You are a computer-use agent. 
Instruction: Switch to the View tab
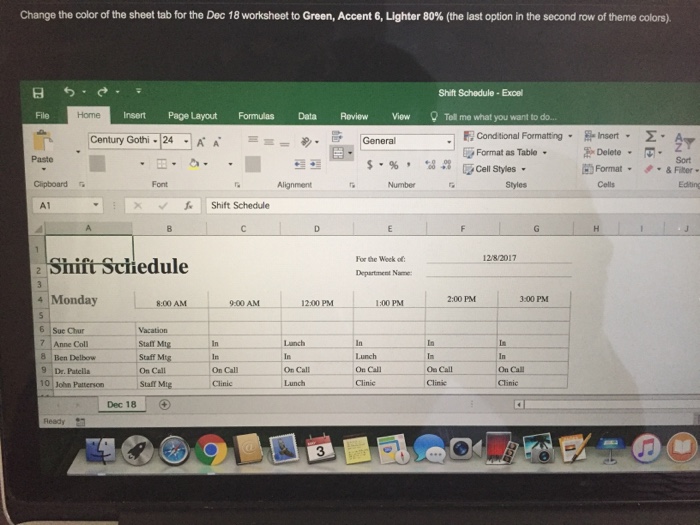click(401, 117)
